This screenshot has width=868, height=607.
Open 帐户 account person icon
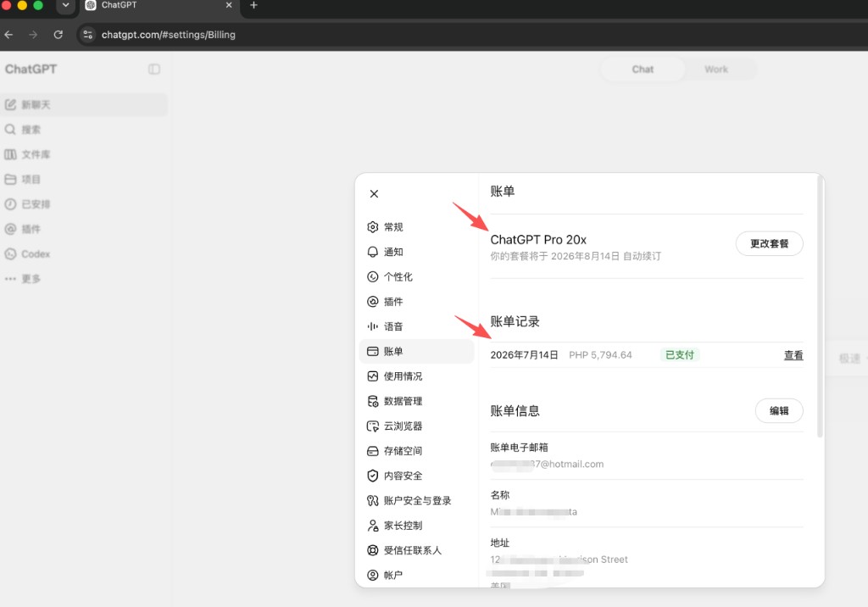(x=373, y=576)
